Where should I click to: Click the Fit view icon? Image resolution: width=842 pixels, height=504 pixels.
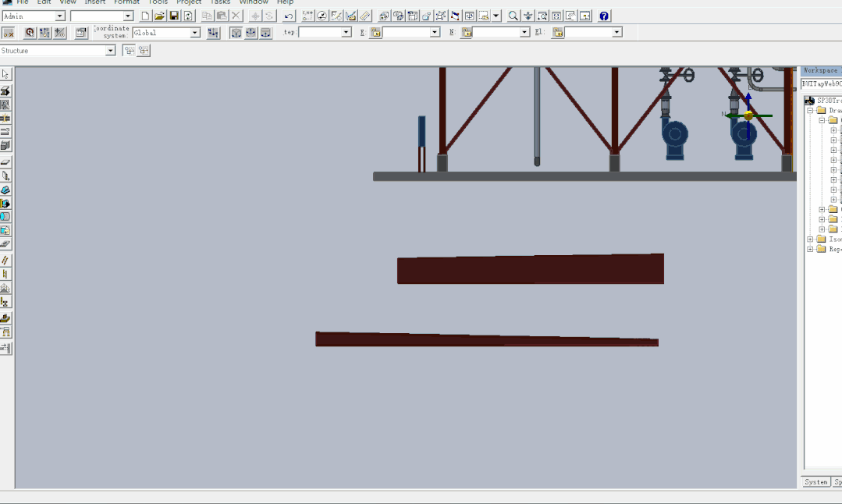(556, 16)
